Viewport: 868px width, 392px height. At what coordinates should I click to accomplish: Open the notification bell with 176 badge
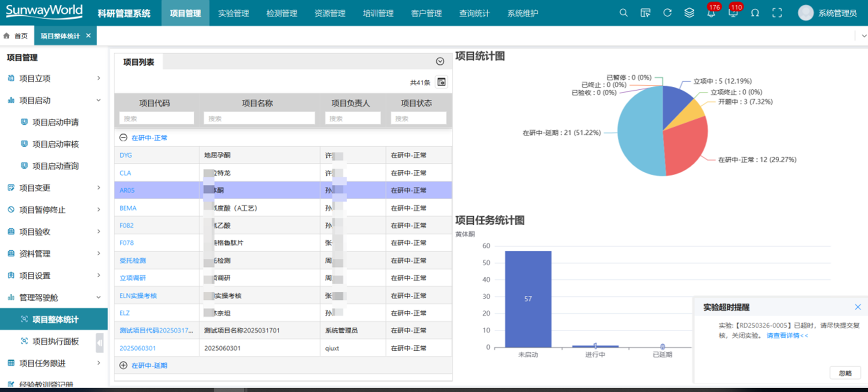(x=710, y=13)
